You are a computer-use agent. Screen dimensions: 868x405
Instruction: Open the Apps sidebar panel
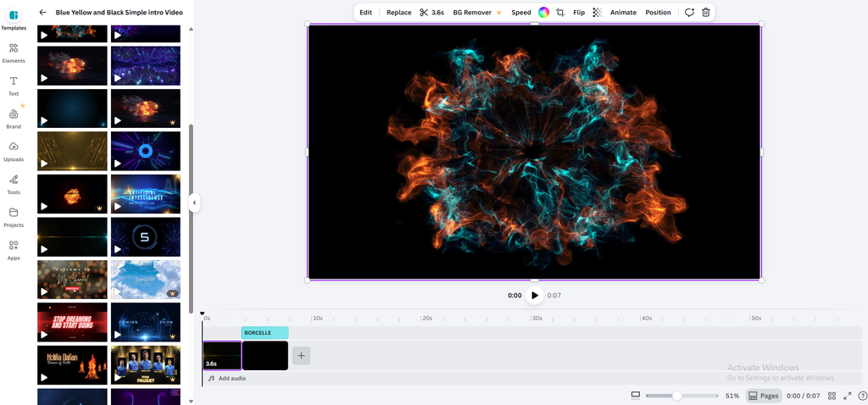coord(14,250)
